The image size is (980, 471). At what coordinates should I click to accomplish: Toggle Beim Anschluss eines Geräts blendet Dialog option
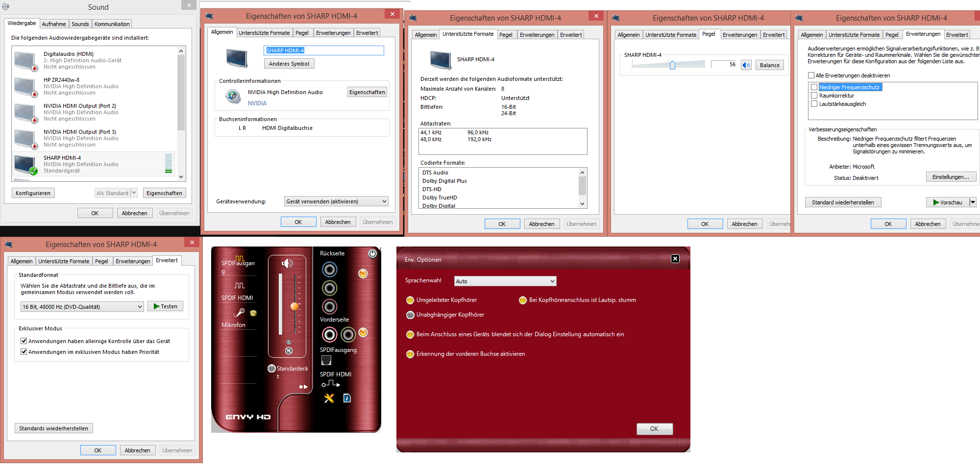coord(410,334)
